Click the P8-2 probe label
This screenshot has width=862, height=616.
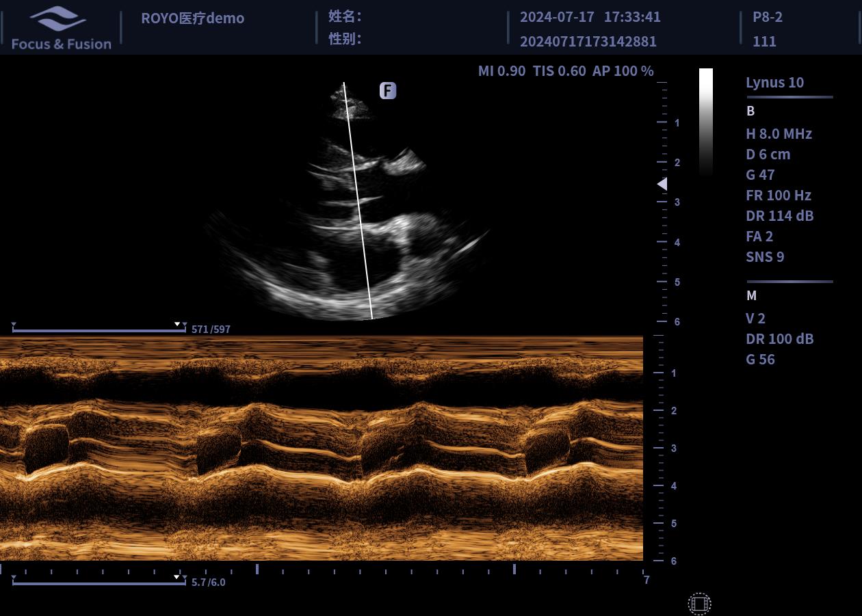click(767, 17)
